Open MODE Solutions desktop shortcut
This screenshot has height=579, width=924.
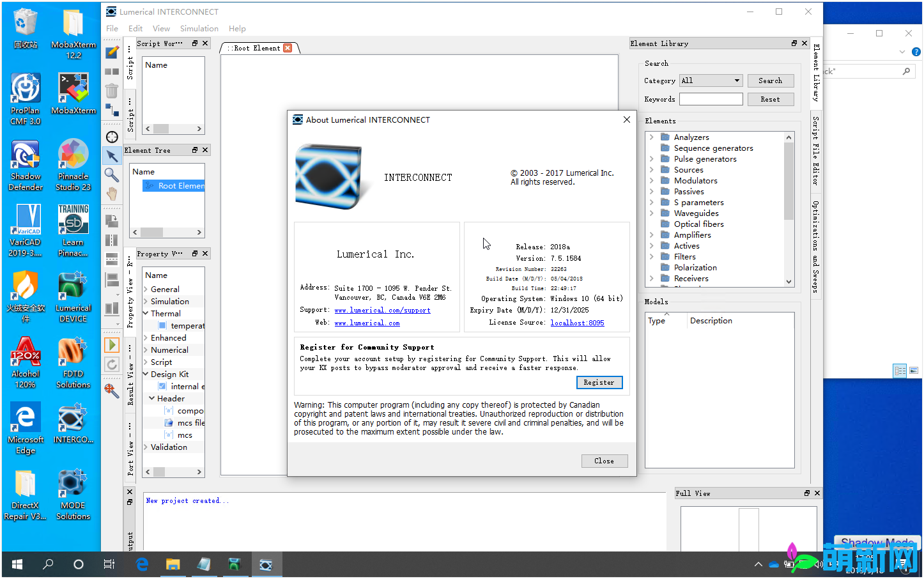tap(73, 494)
